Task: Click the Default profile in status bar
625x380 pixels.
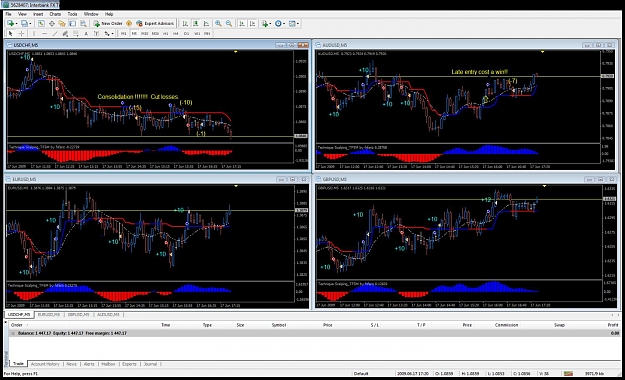Action: click(361, 374)
